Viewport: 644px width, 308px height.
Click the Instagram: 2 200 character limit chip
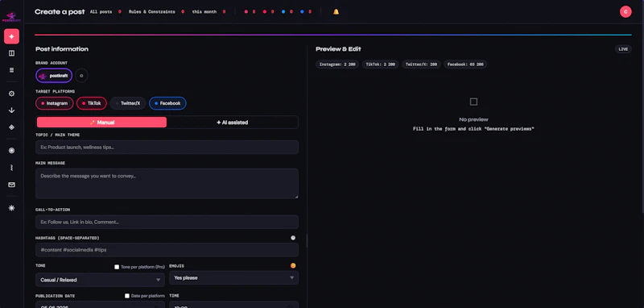click(x=337, y=65)
